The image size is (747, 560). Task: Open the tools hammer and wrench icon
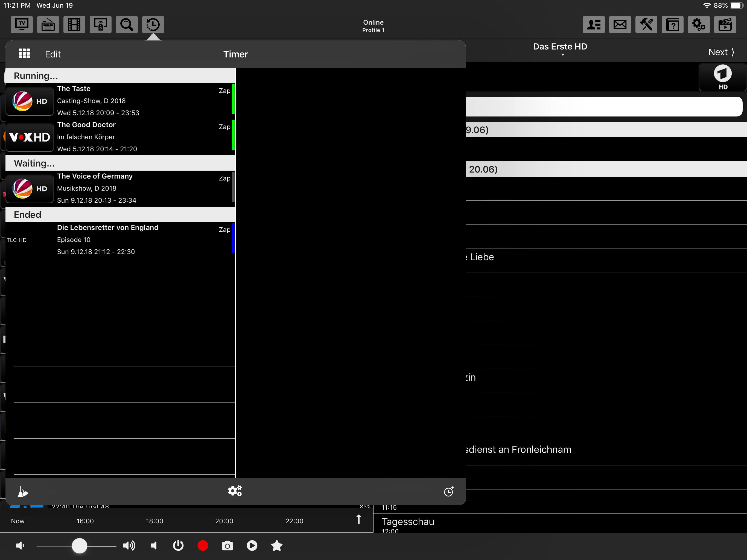[x=646, y=24]
